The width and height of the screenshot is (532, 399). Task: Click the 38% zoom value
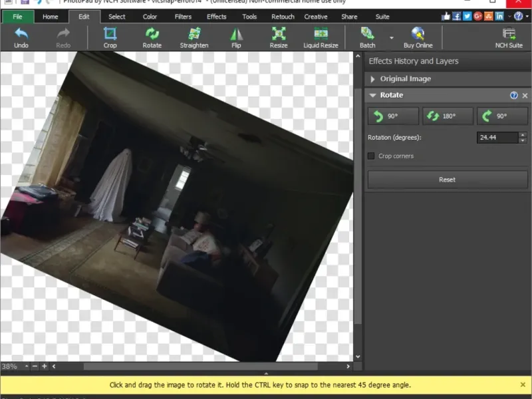(9, 366)
